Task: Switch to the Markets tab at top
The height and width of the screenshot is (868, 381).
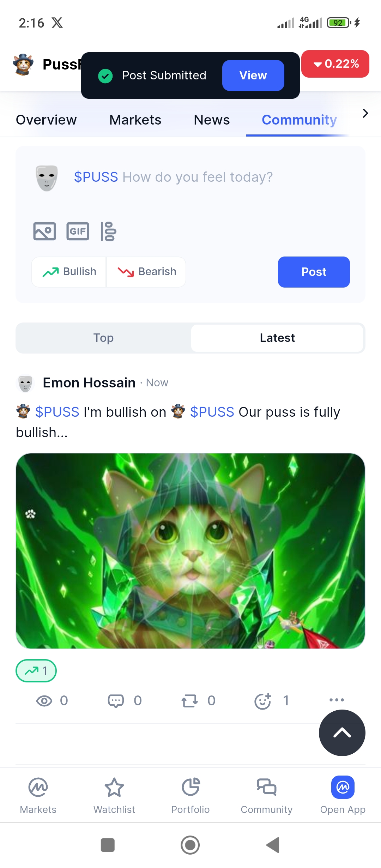Action: [x=135, y=120]
